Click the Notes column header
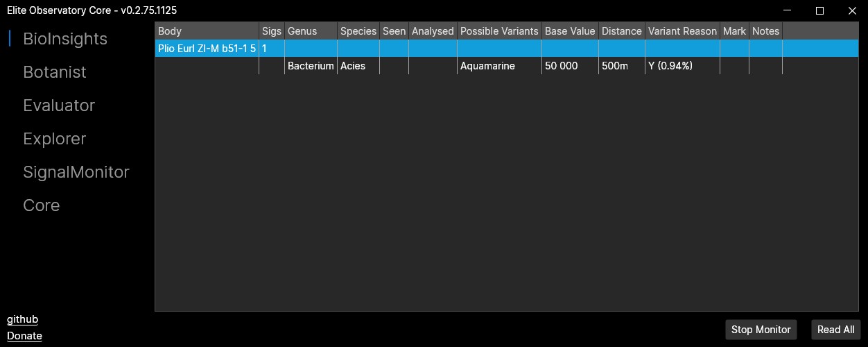868x347 pixels. pyautogui.click(x=765, y=31)
